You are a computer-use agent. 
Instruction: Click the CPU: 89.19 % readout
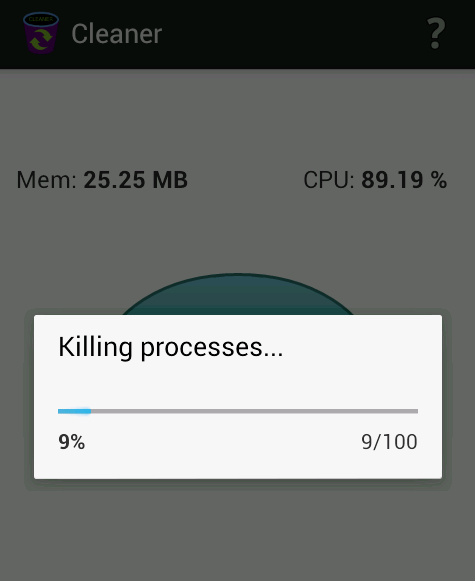click(375, 180)
